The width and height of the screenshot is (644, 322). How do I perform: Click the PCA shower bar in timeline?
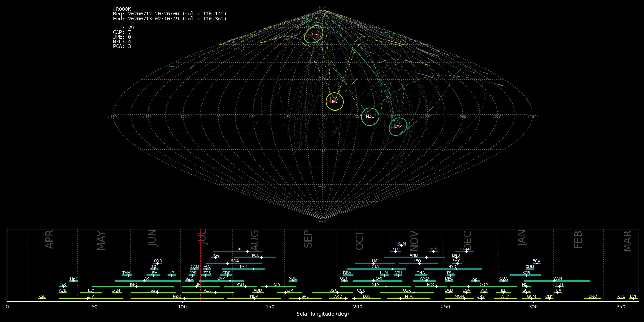[208, 293]
